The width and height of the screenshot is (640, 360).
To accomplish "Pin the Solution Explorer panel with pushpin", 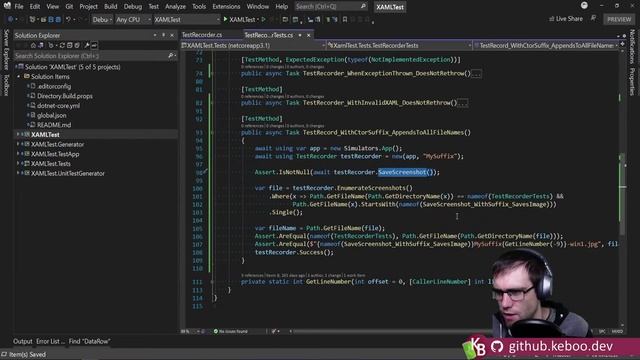I will (x=163, y=36).
